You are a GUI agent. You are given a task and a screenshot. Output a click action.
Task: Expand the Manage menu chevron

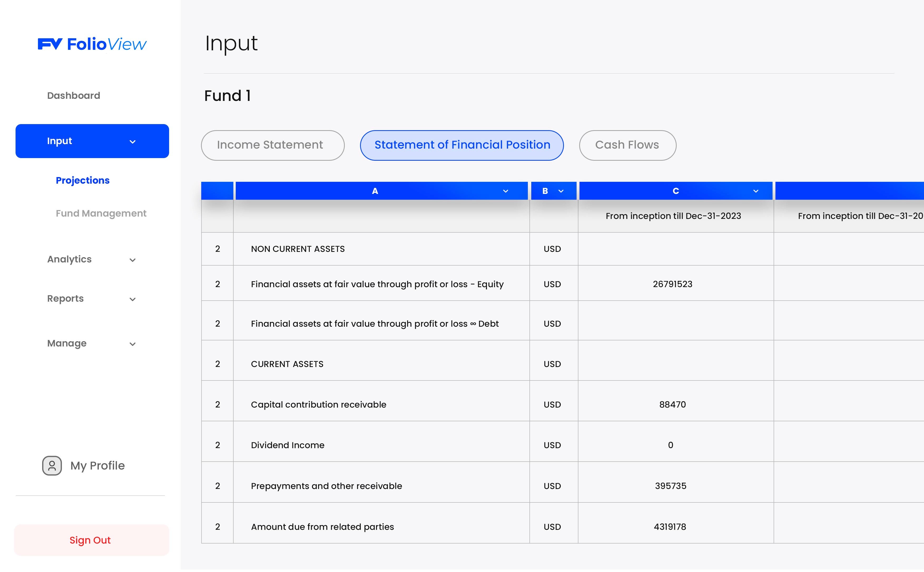132,344
